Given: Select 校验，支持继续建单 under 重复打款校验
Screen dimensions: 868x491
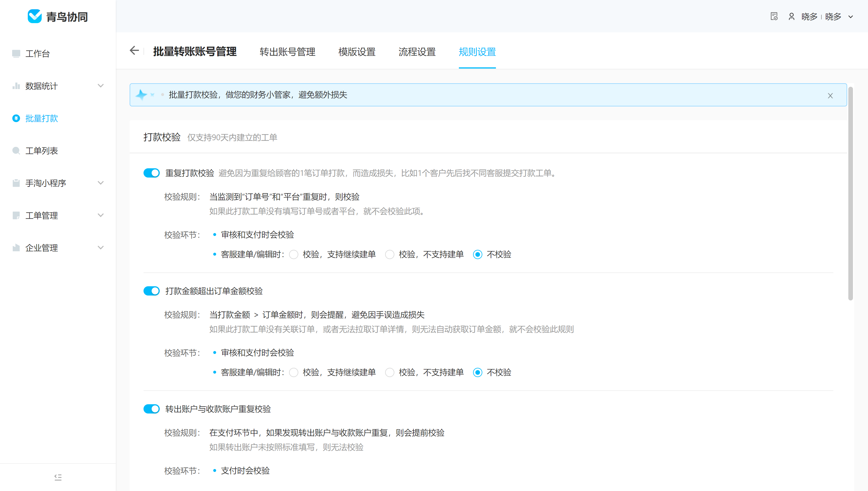Looking at the screenshot, I should pos(293,254).
